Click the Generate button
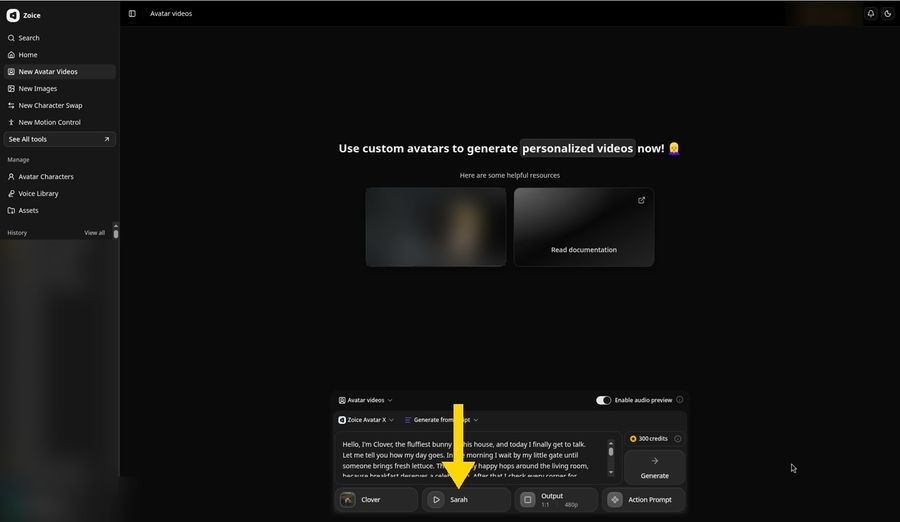 pos(654,467)
